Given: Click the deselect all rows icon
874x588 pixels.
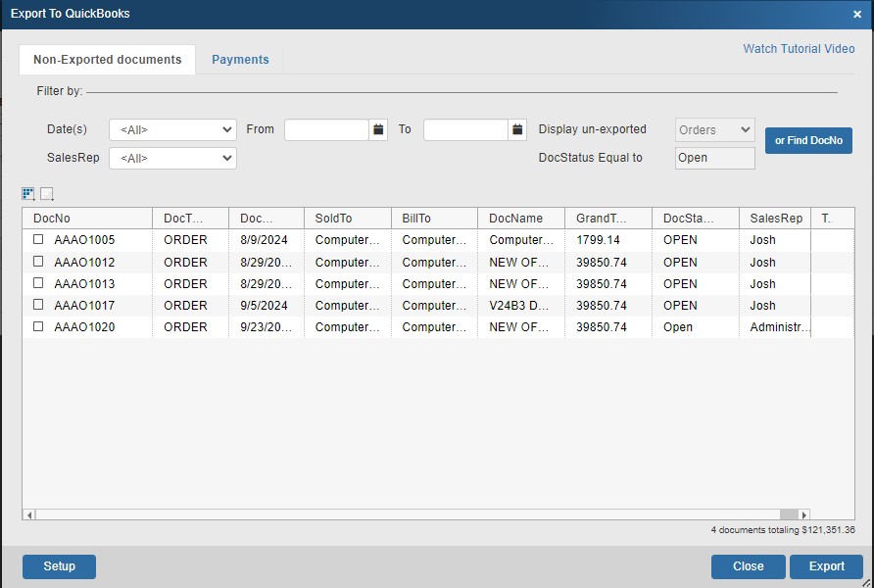Looking at the screenshot, I should click(x=46, y=194).
